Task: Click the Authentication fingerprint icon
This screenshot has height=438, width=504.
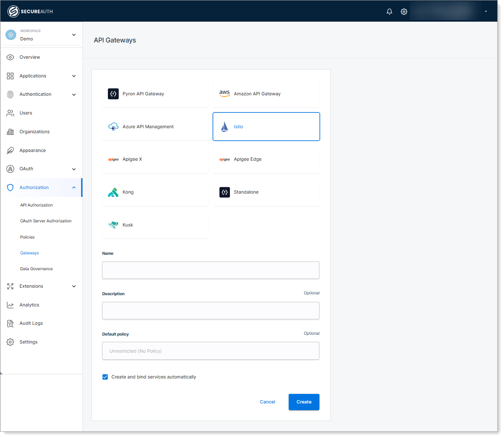Action: (x=10, y=95)
